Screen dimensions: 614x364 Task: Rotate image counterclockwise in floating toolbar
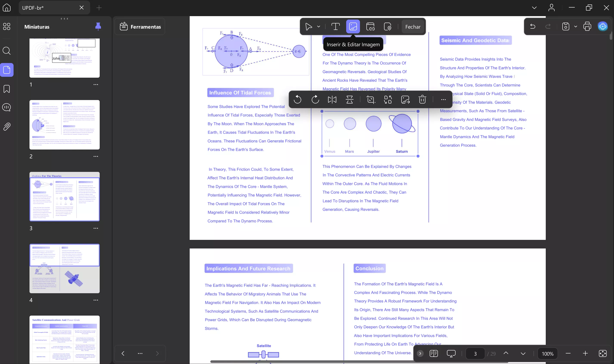[x=298, y=100]
